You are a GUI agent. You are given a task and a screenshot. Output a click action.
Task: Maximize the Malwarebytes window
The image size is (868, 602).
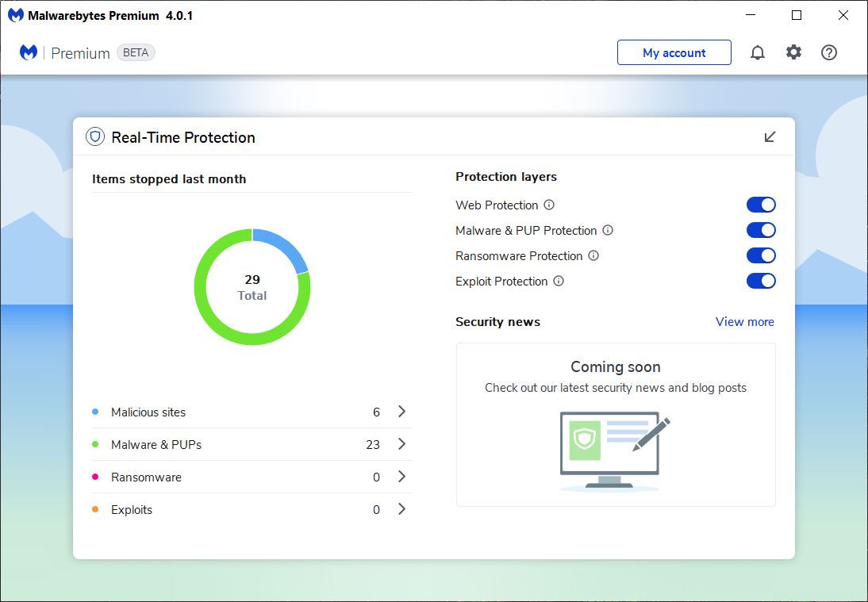[x=797, y=15]
